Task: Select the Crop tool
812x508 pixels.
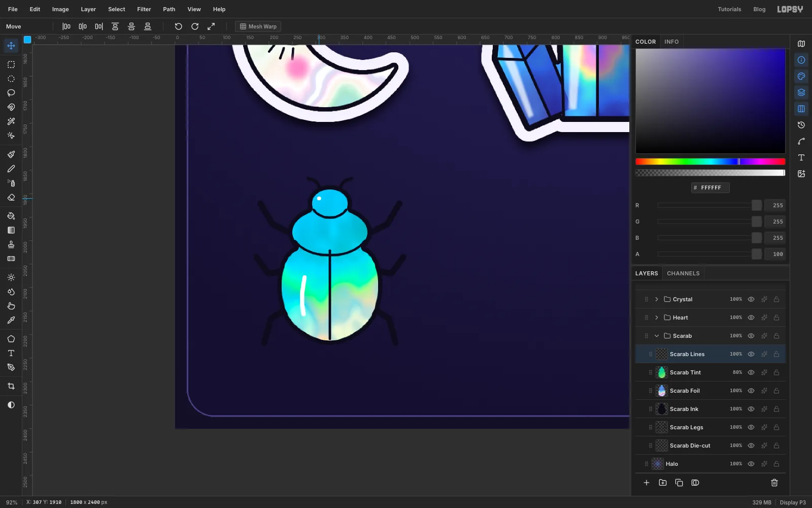Action: click(x=11, y=386)
